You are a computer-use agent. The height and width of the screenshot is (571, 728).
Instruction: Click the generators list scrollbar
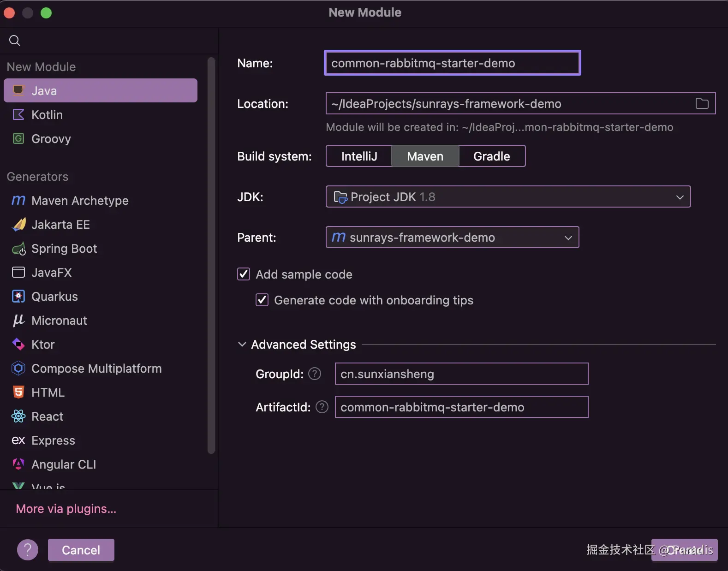tap(211, 256)
